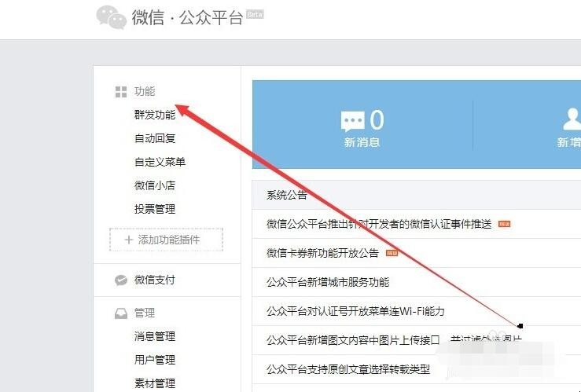This screenshot has height=392, width=581.
Task: Open 微信小店 in the sidebar
Action: coord(155,185)
